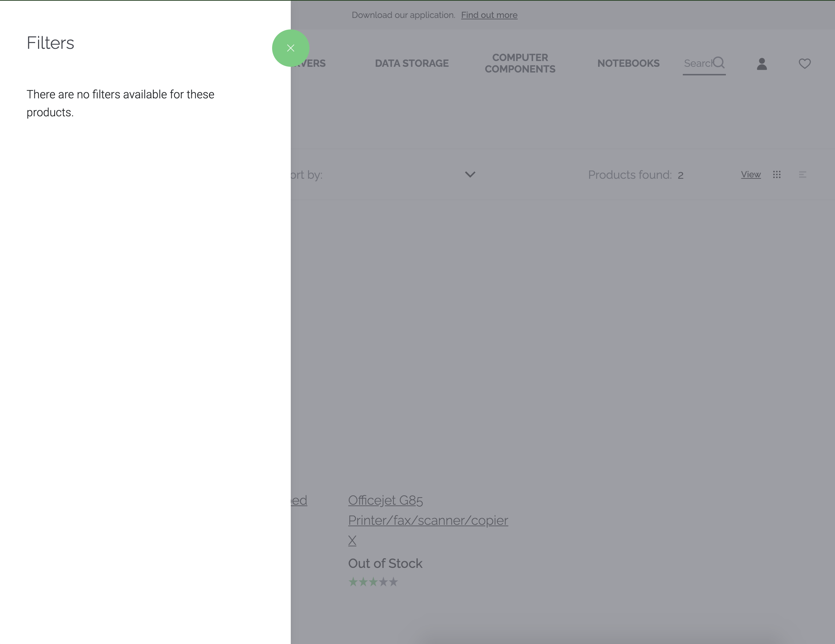Open the COMPUTER COMPONENTS menu
The width and height of the screenshot is (835, 644).
click(520, 63)
